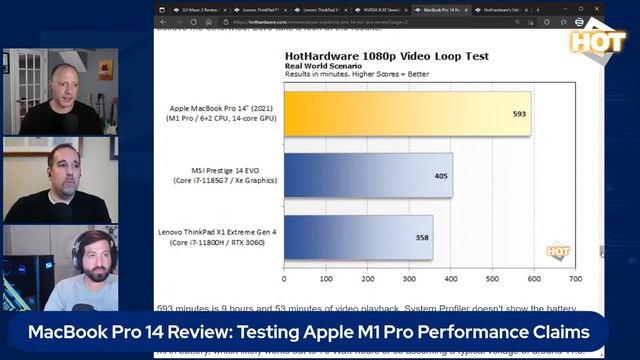Click the 'Results in minutes. Higher Scores = Better' text
640x360 pixels.
[x=357, y=74]
